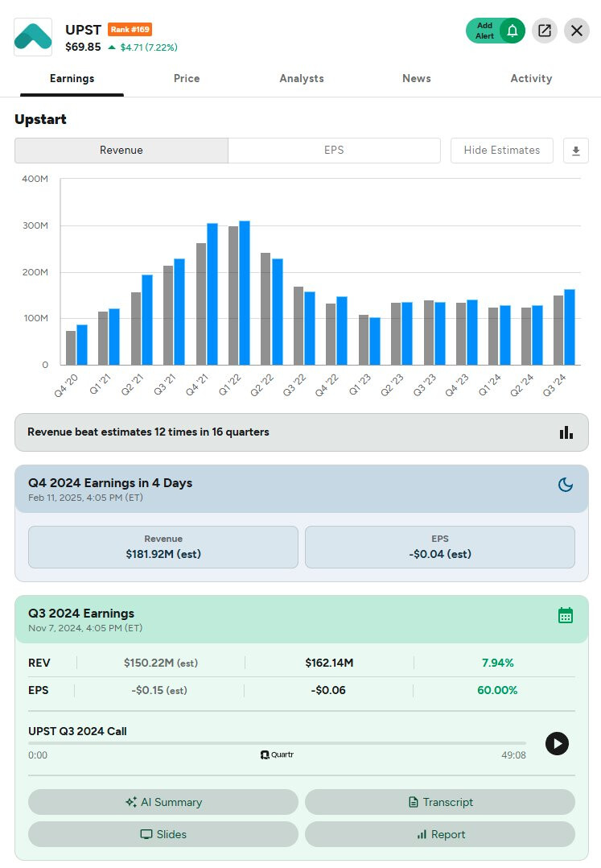The width and height of the screenshot is (601, 868).
Task: Open the earnings Slides
Action: tap(163, 834)
